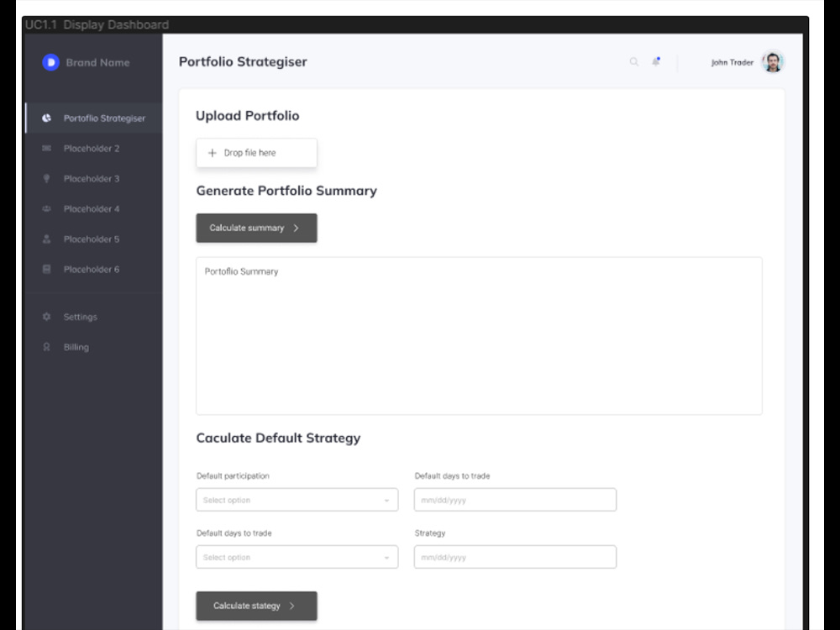This screenshot has height=630, width=840.
Task: Click inside the Portoflio Summary text area
Action: tap(479, 336)
